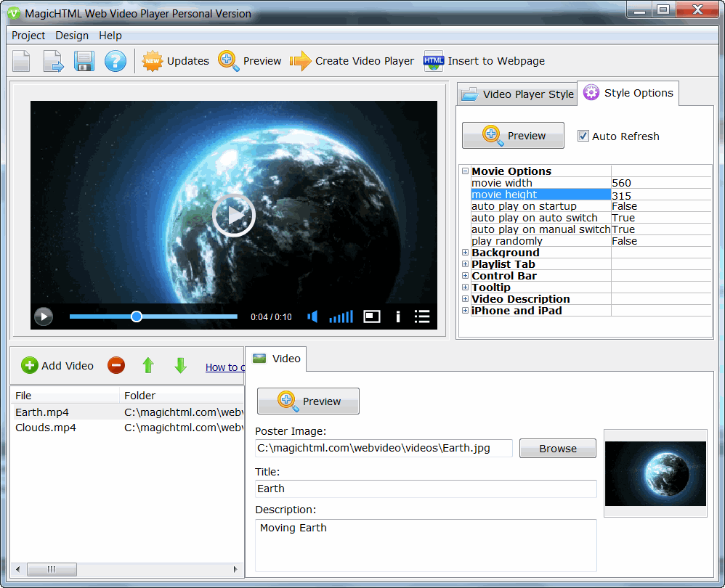Adjust the volume level bars
The image size is (725, 588).
point(341,317)
